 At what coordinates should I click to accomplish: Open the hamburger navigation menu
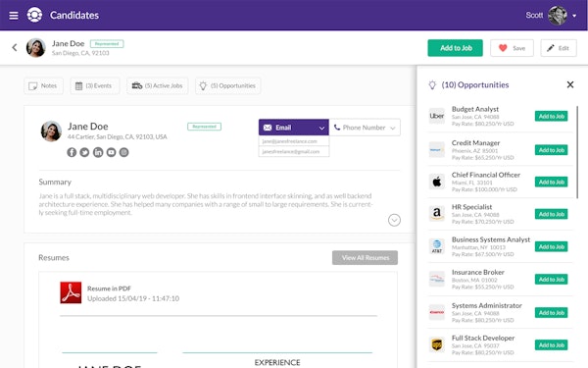pos(14,16)
